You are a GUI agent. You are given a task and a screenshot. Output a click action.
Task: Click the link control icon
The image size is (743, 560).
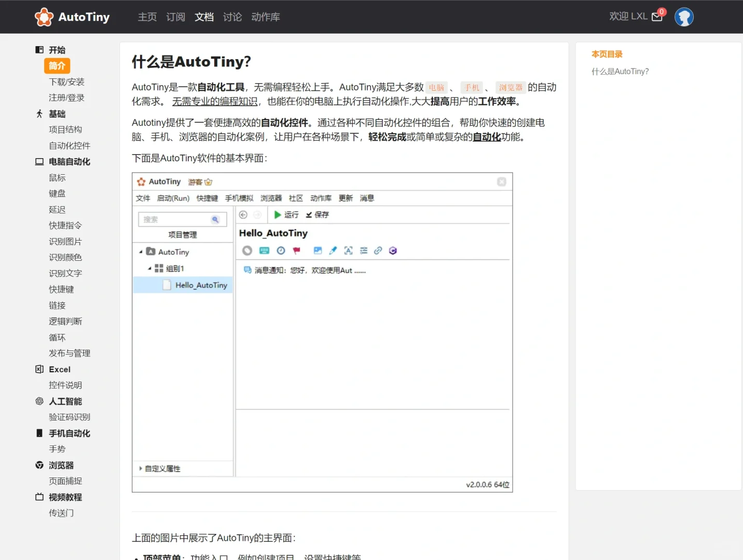point(378,250)
